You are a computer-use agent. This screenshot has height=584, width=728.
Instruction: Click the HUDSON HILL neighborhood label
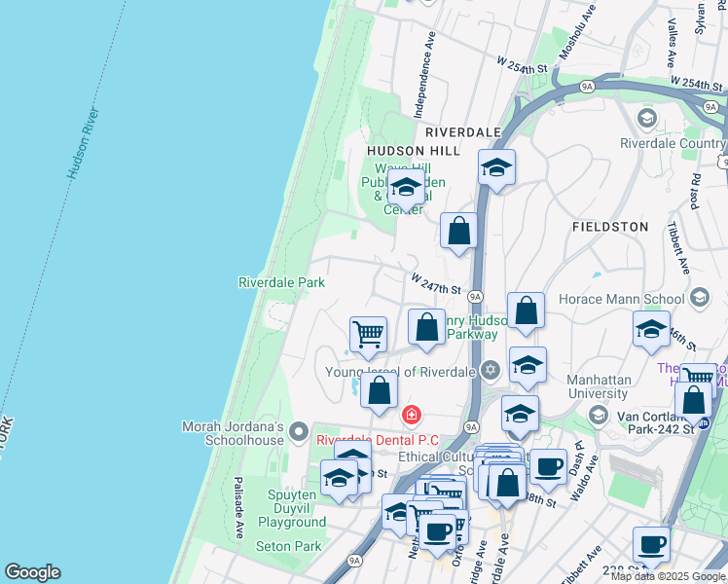click(x=414, y=151)
